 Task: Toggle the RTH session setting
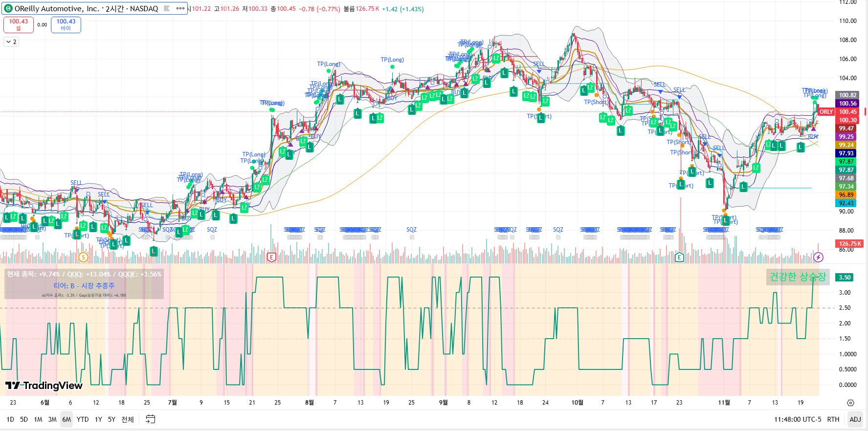click(x=833, y=419)
